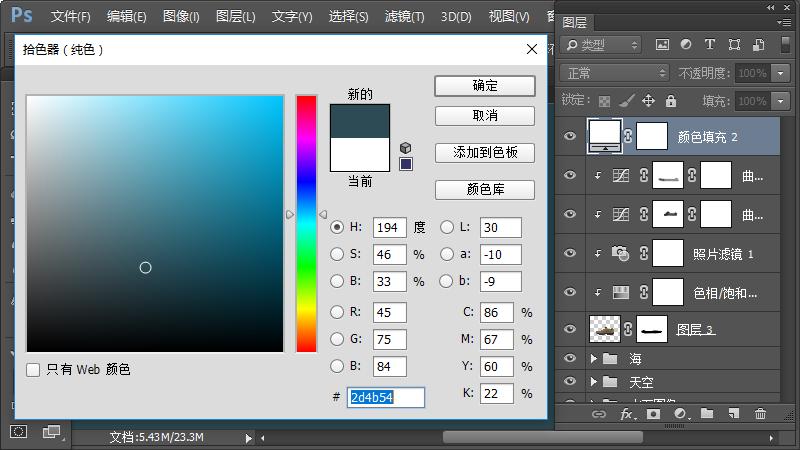Click the quick mask mode icon

click(x=18, y=432)
